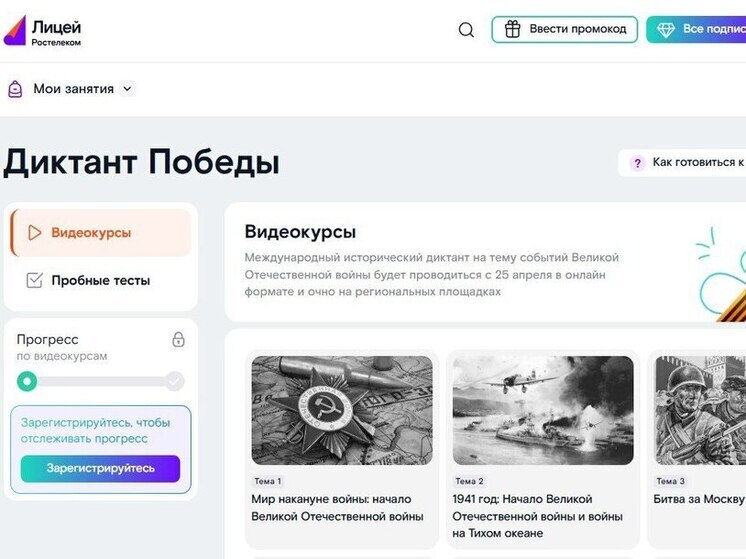746x559 pixels.
Task: Click the backpack icon near Мои занятия
Action: (15, 89)
